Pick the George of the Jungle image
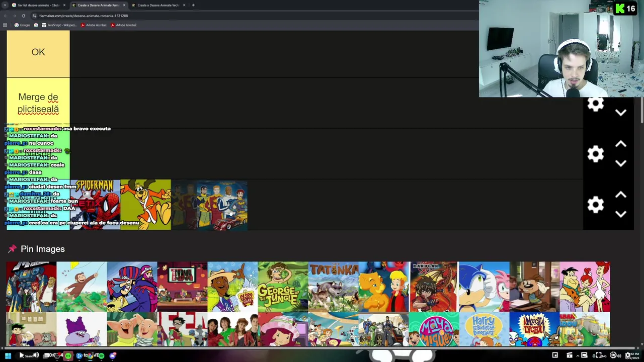Viewport: 644px width, 362px height. 283,287
